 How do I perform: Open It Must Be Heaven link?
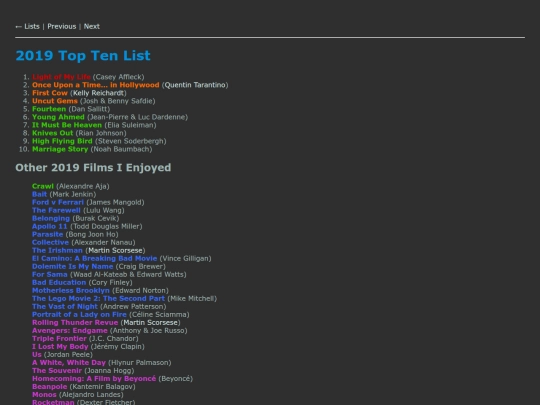[x=67, y=125]
